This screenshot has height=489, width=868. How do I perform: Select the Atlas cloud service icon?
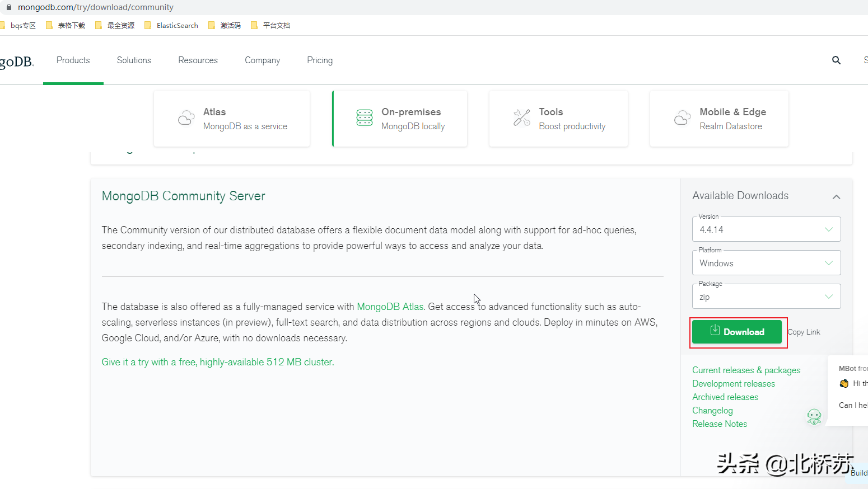pos(186,118)
